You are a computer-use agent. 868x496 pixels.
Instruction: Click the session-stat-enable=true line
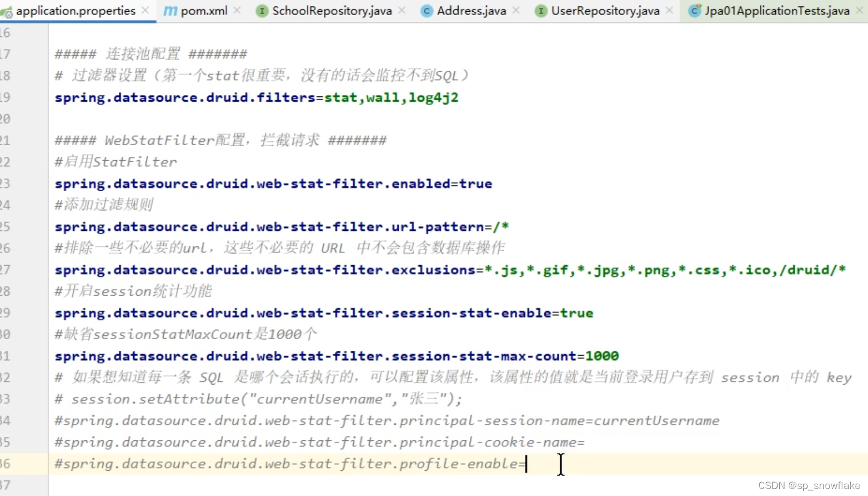324,313
